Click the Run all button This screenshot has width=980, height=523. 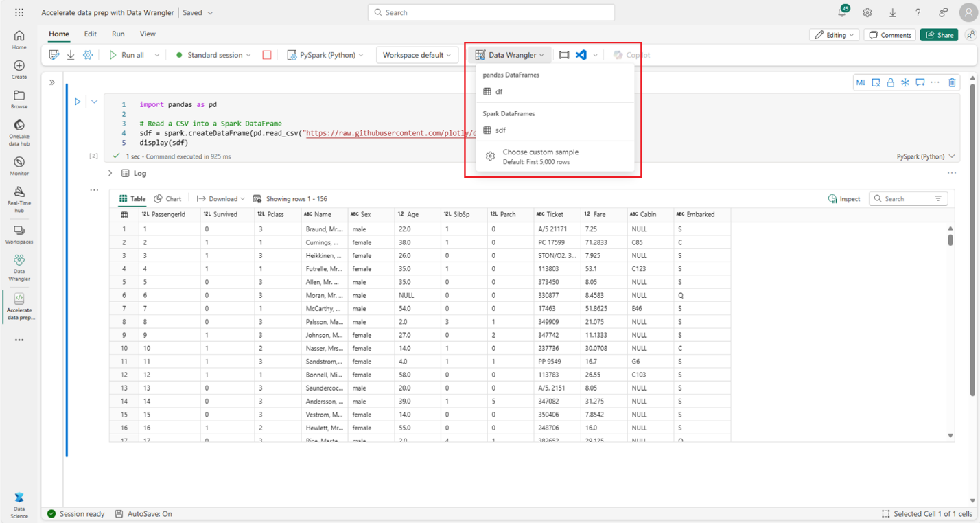coord(126,55)
